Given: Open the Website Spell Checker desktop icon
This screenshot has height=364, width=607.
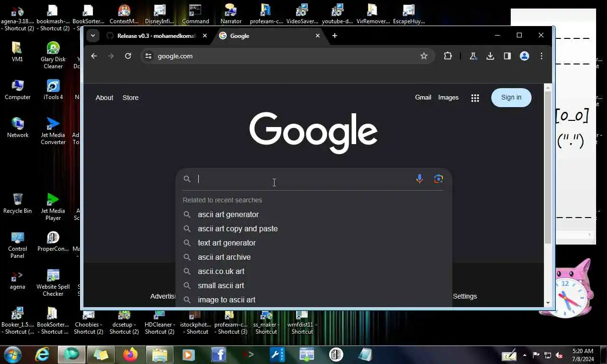Looking at the screenshot, I should (x=53, y=283).
